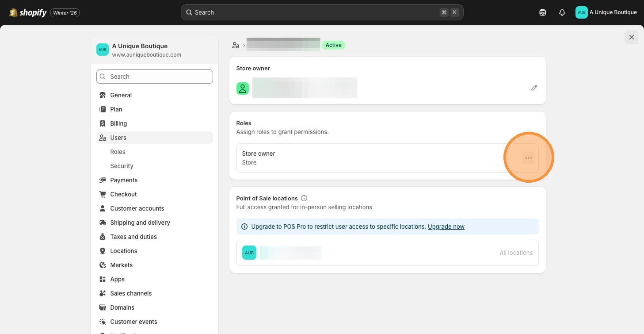Focus the top Search bar
The height and width of the screenshot is (334, 644).
322,12
